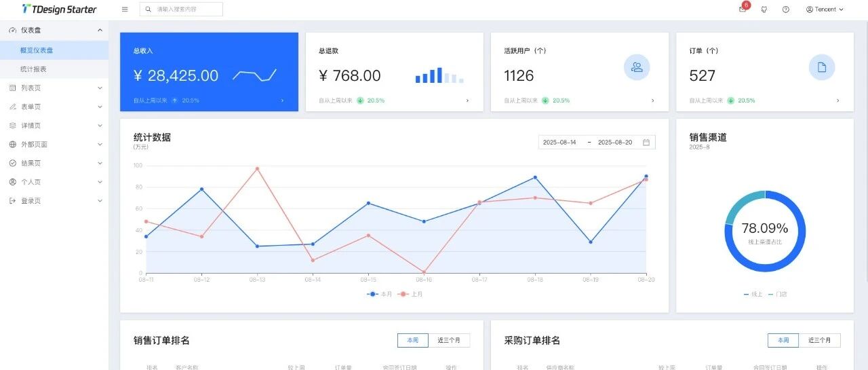Screen dimensions: 868x370
Task: Click the search magnifier icon
Action: (x=149, y=10)
